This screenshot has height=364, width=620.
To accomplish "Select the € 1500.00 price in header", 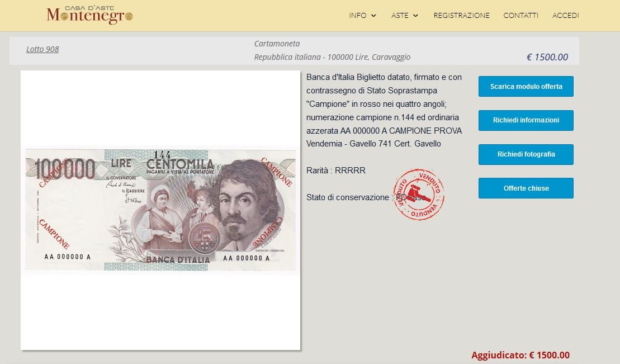I will pyautogui.click(x=547, y=57).
